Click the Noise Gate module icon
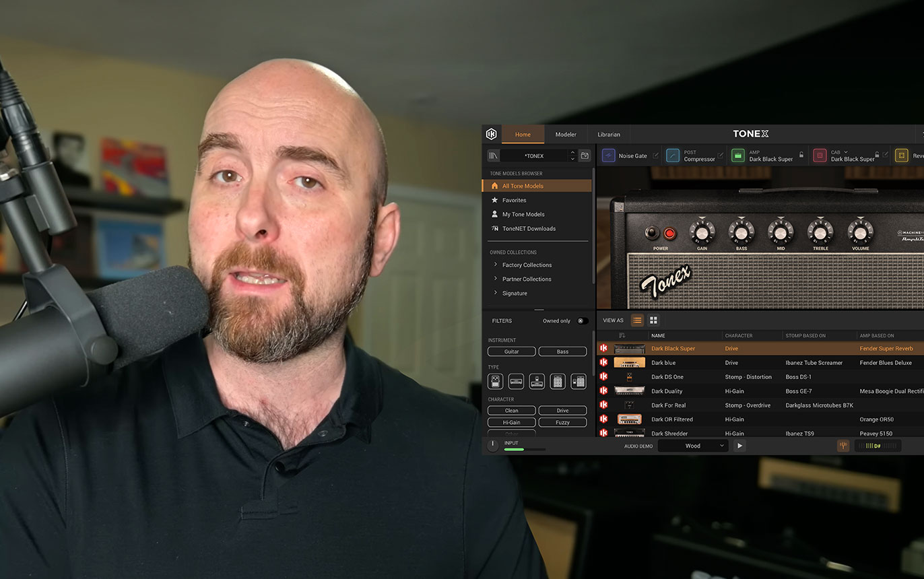Viewport: 924px width, 579px height. pyautogui.click(x=608, y=156)
